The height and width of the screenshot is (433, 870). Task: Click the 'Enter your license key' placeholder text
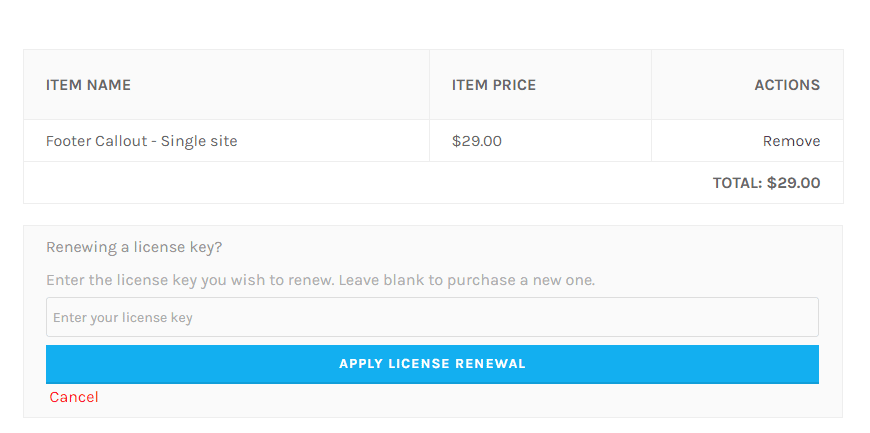point(123,318)
